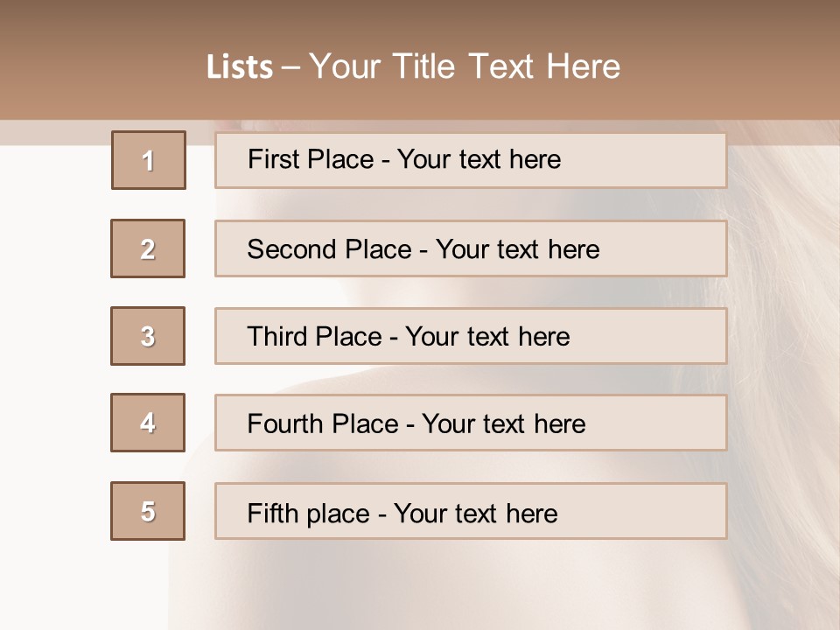Viewport: 840px width, 630px height.
Task: Click the number 1 box
Action: point(149,160)
